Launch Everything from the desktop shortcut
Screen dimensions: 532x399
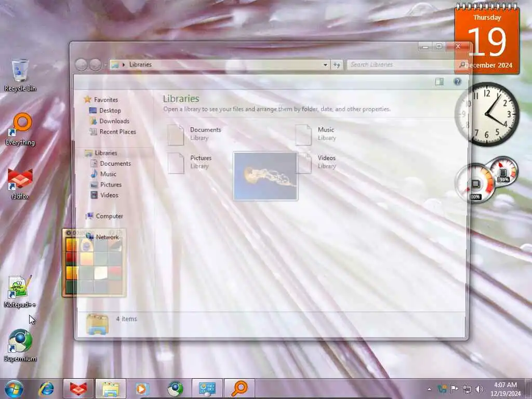[20, 129]
